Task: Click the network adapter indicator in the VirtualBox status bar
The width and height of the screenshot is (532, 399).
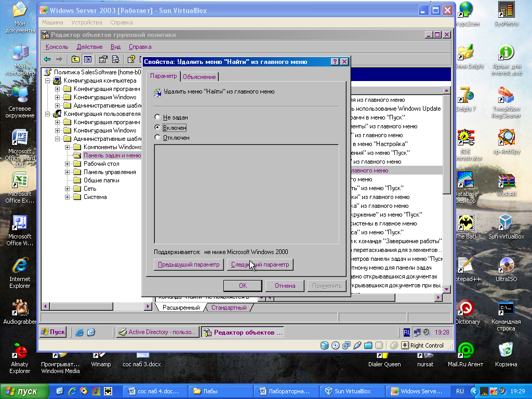Action: [x=346, y=345]
